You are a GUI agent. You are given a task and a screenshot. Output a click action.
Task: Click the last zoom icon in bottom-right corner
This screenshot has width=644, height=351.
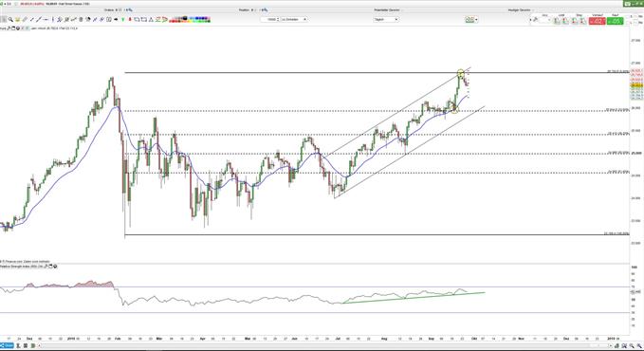tap(639, 345)
